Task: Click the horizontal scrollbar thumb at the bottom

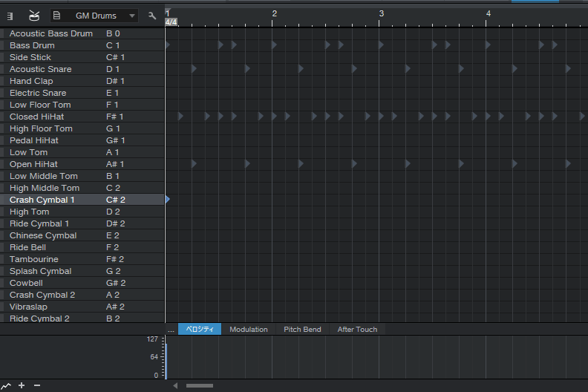Action: click(199, 385)
